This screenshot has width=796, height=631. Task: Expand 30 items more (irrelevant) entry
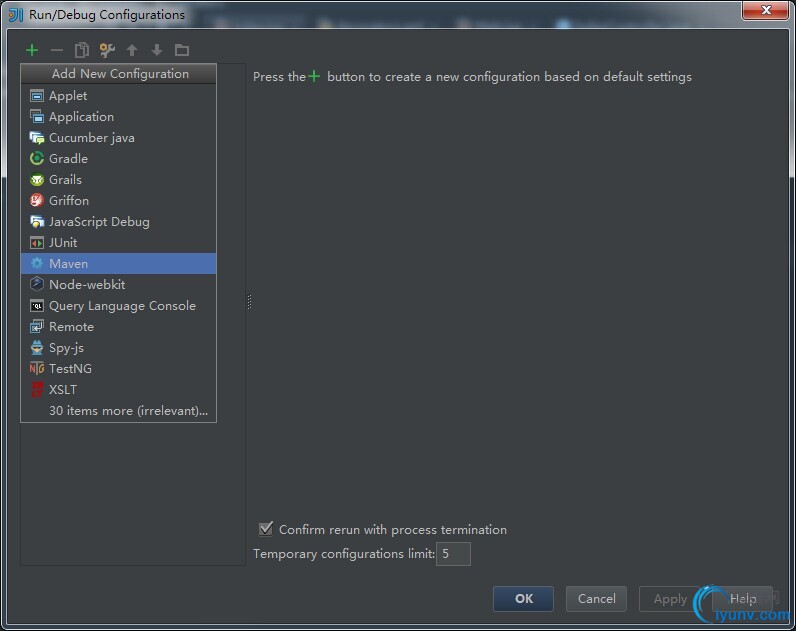click(119, 410)
